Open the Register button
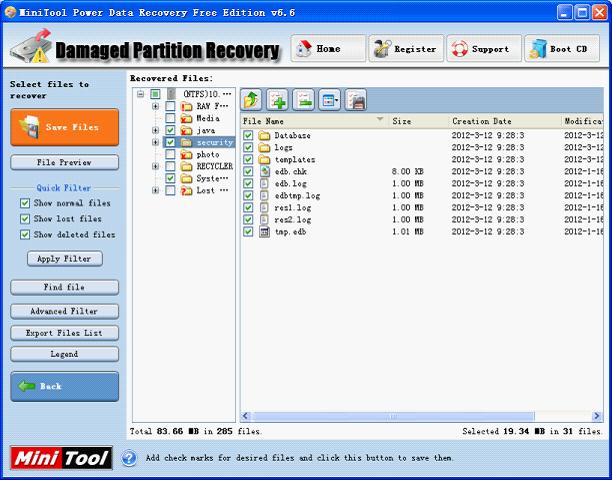Viewport: 612px width, 480px height. tap(406, 49)
